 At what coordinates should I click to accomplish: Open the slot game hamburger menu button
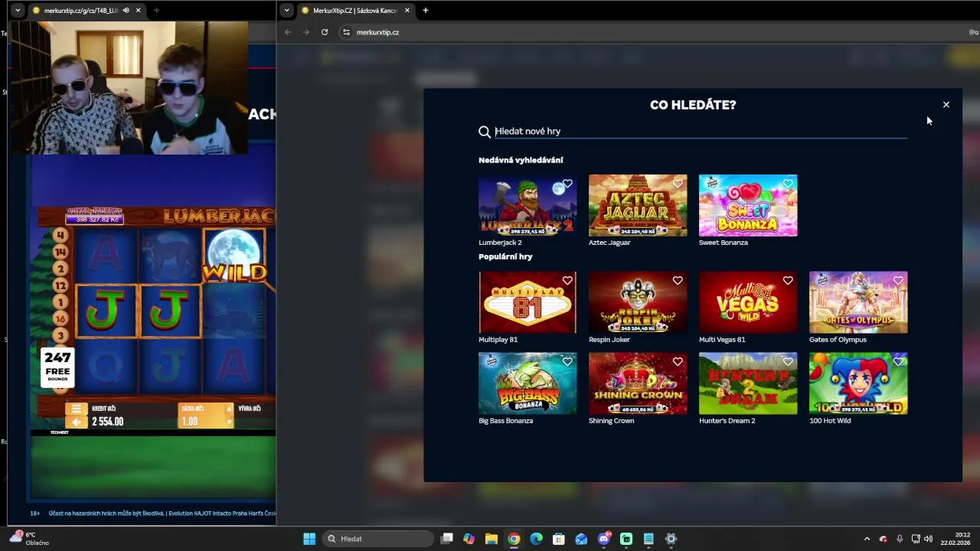(76, 409)
